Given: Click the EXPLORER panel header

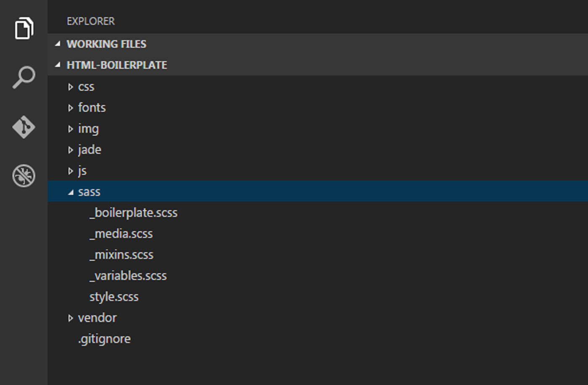Looking at the screenshot, I should [x=91, y=21].
